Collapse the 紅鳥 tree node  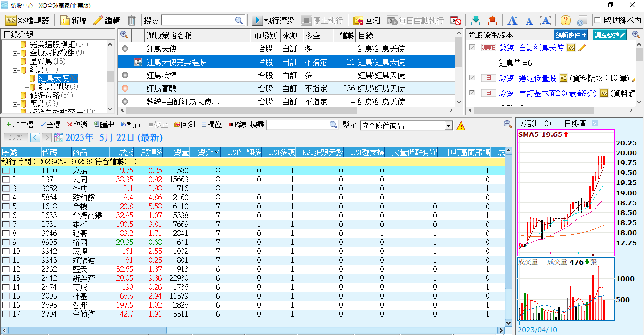[x=15, y=70]
